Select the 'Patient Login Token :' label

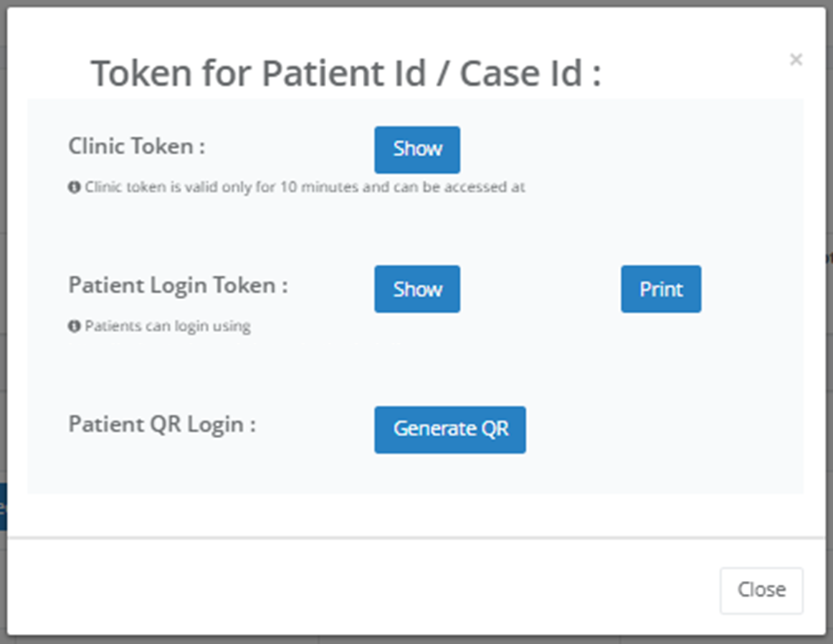point(178,285)
